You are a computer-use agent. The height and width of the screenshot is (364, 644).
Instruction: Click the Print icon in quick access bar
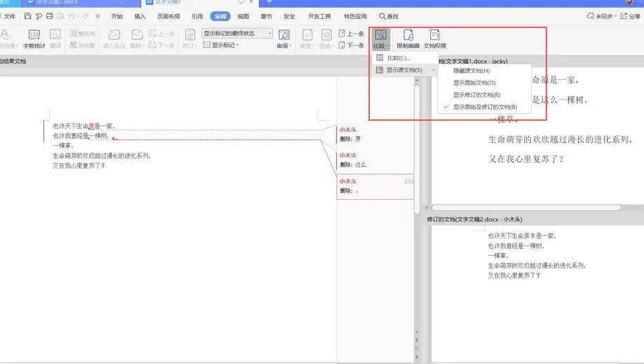pyautogui.click(x=49, y=16)
